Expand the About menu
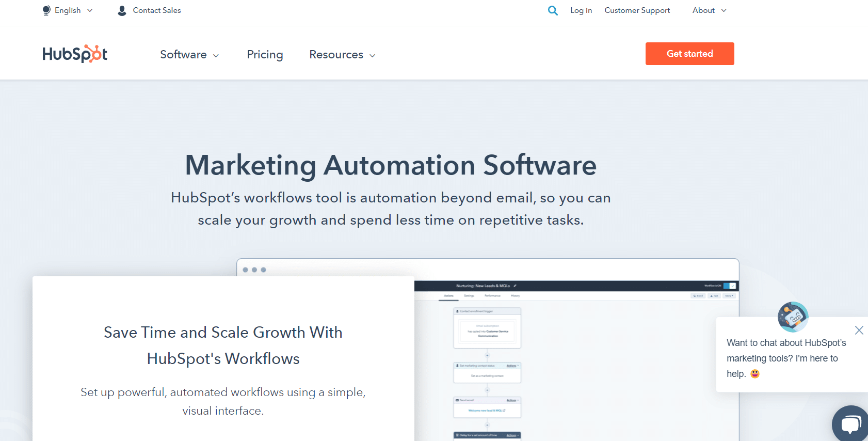The image size is (868, 441). tap(710, 10)
